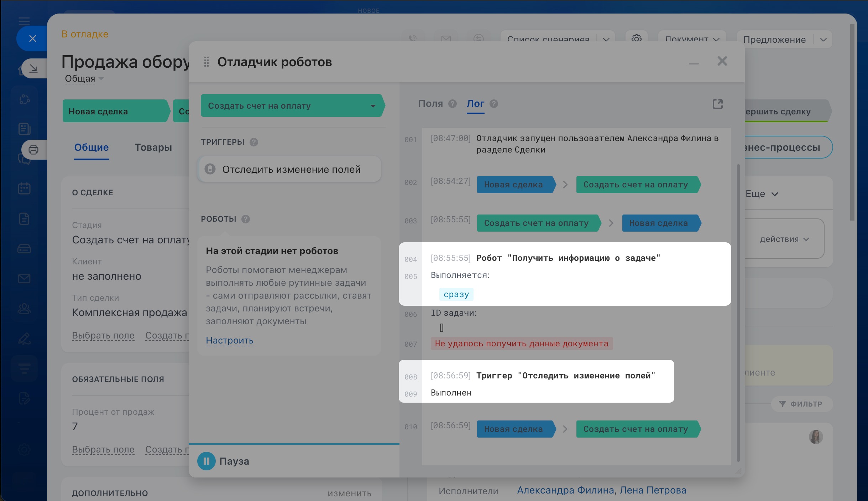Click the Pause debugger button
The width and height of the screenshot is (868, 501).
click(206, 461)
